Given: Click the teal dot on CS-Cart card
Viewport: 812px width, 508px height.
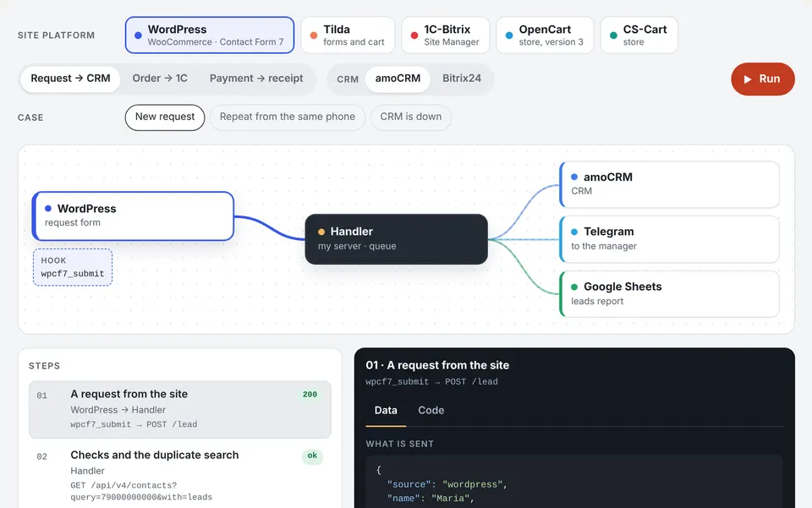Looking at the screenshot, I should click(614, 36).
